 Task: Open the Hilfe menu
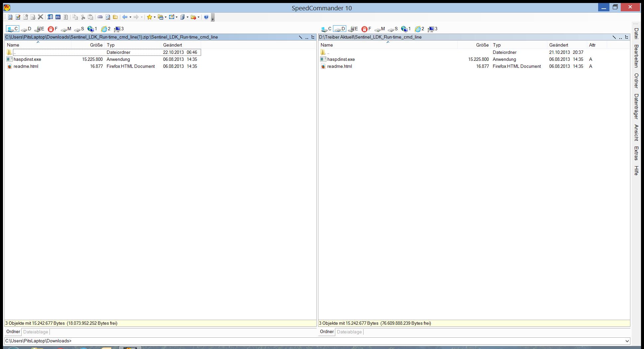(x=636, y=171)
